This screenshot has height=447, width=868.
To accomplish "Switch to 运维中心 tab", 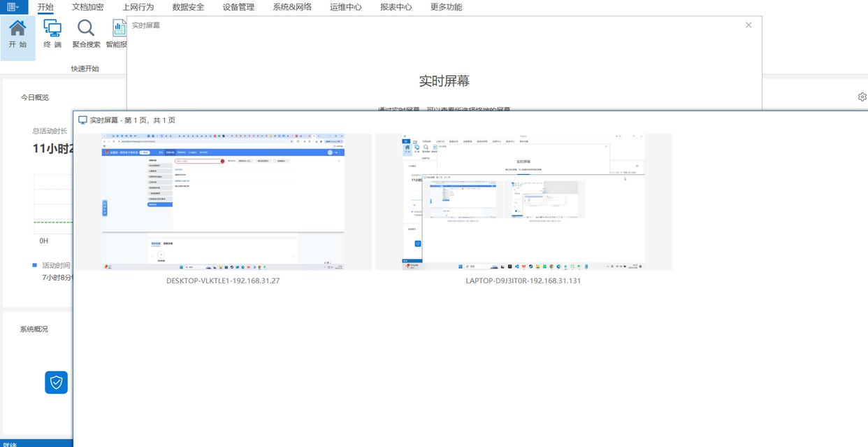I will [345, 7].
